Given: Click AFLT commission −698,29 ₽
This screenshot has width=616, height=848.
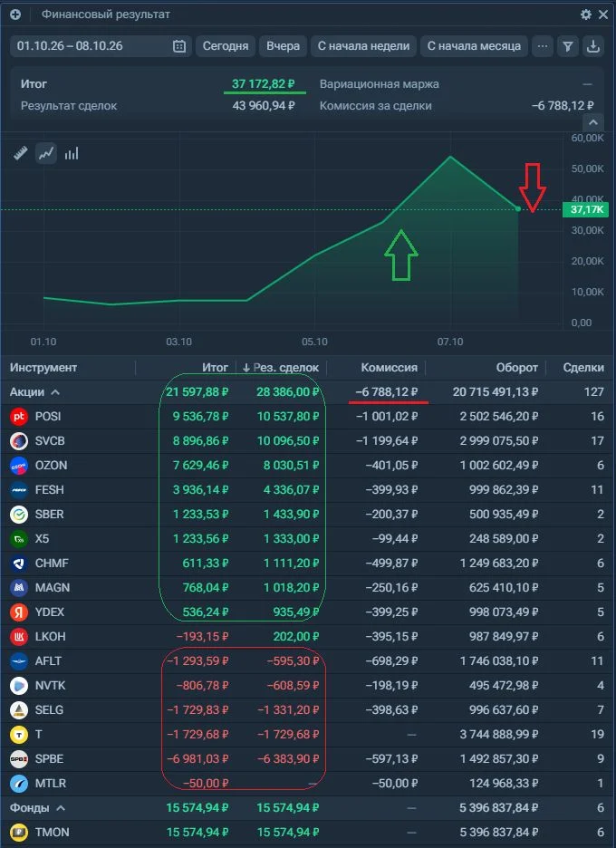Looking at the screenshot, I should click(x=391, y=660).
